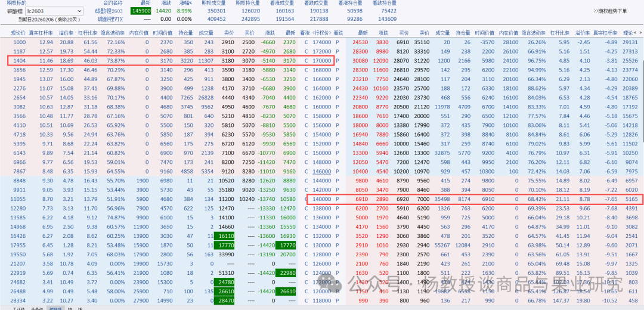The height and width of the screenshot is (310, 644).
Task: Click option volume total 350301
Action: click(x=217, y=11)
